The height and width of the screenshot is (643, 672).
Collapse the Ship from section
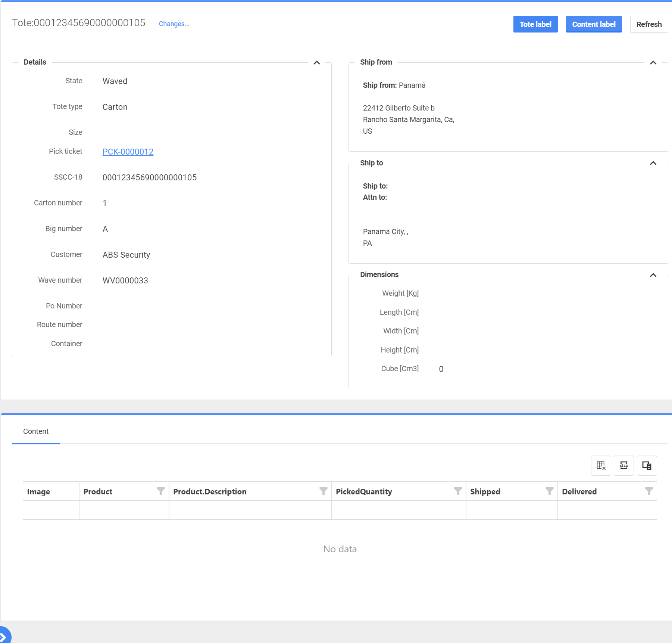coord(653,63)
